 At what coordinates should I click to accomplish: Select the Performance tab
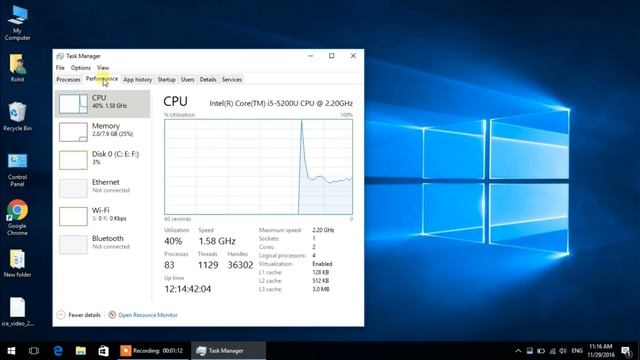tap(102, 79)
